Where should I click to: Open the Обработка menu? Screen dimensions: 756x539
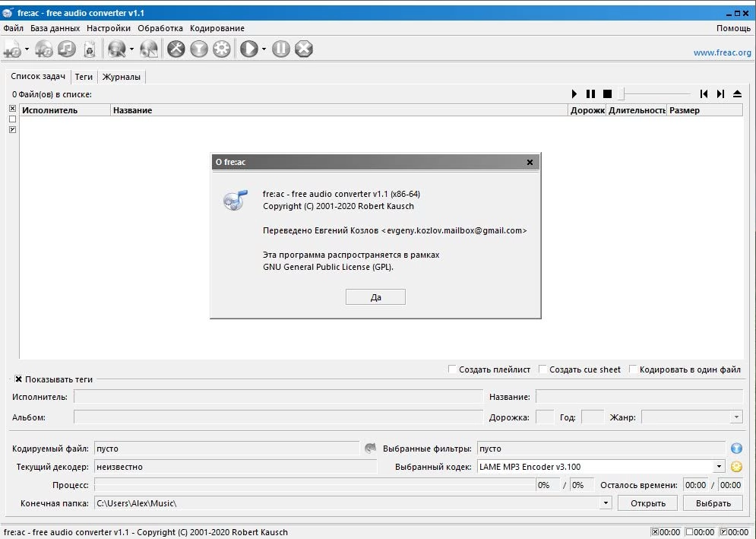pyautogui.click(x=160, y=28)
